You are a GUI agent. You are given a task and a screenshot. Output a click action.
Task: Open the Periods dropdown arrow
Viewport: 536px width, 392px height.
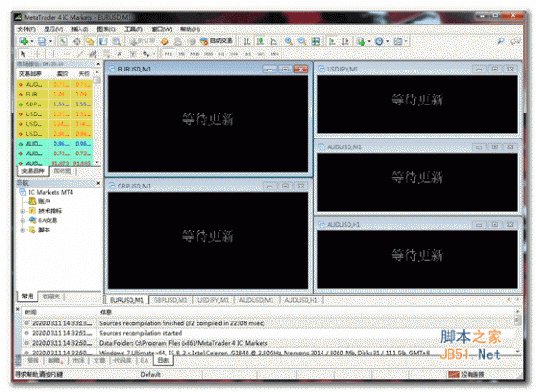point(388,41)
